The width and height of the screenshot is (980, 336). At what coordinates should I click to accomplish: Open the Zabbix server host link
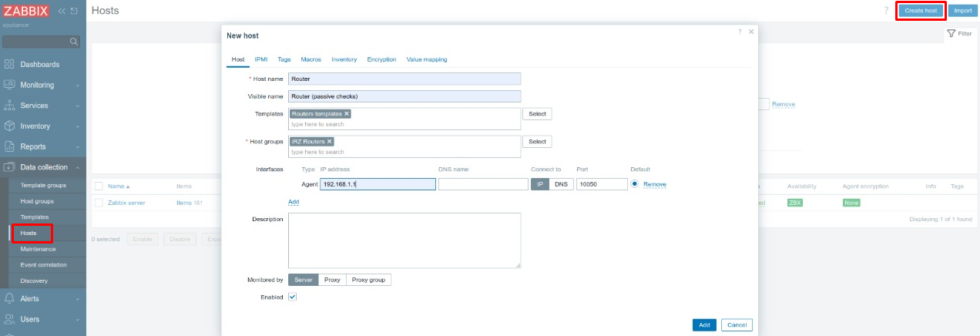(127, 203)
